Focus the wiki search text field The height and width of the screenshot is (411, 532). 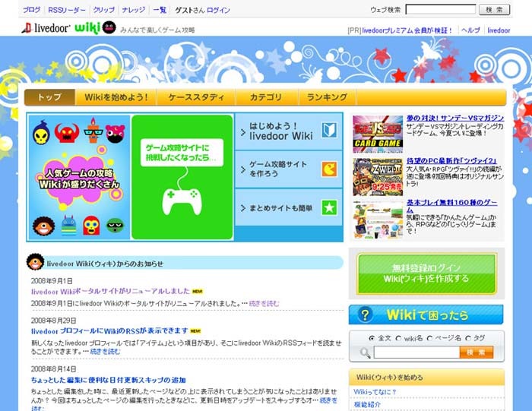[x=416, y=353]
